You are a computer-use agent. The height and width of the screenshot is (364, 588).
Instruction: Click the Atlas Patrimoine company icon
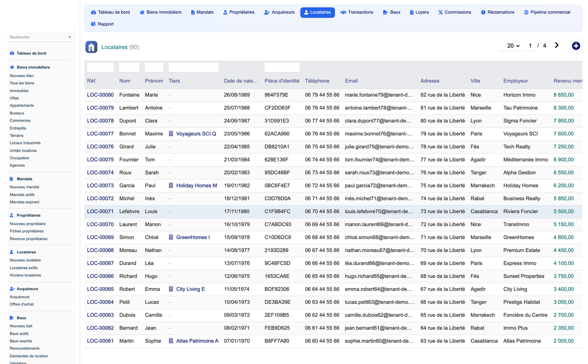171,341
